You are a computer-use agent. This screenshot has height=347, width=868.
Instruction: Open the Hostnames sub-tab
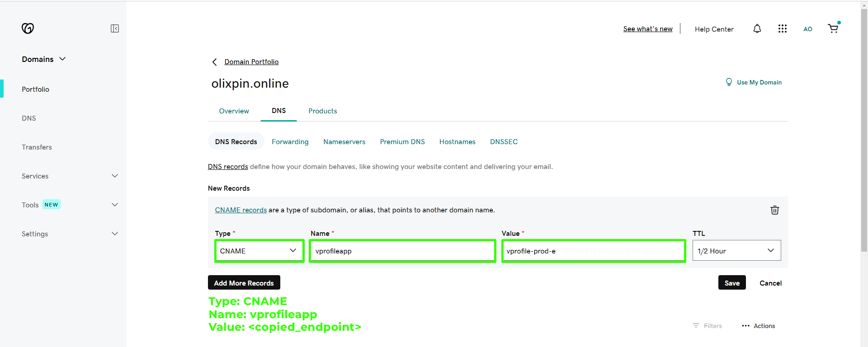tap(457, 142)
